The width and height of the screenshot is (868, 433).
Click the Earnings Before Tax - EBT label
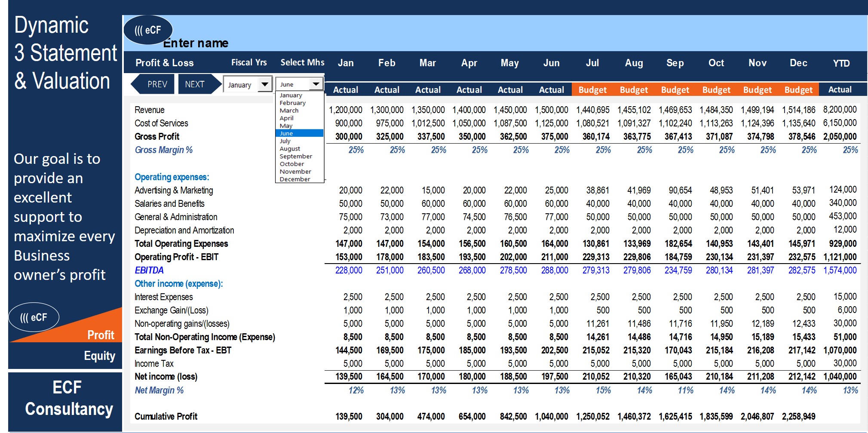click(183, 350)
